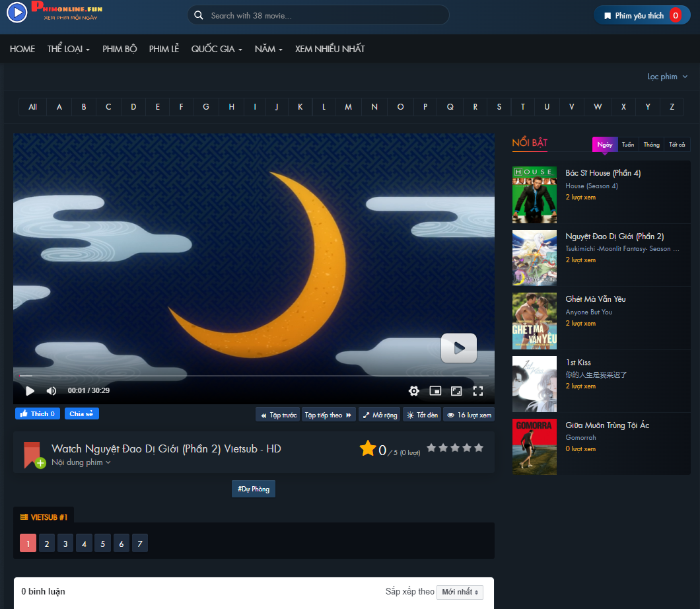Image resolution: width=700 pixels, height=609 pixels.
Task: Play the video in the player
Action: (x=30, y=390)
